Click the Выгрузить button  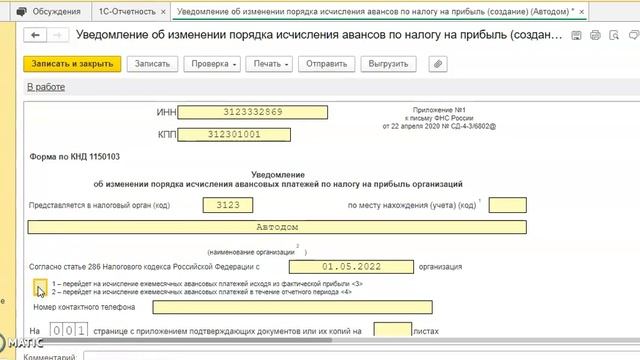coord(388,64)
